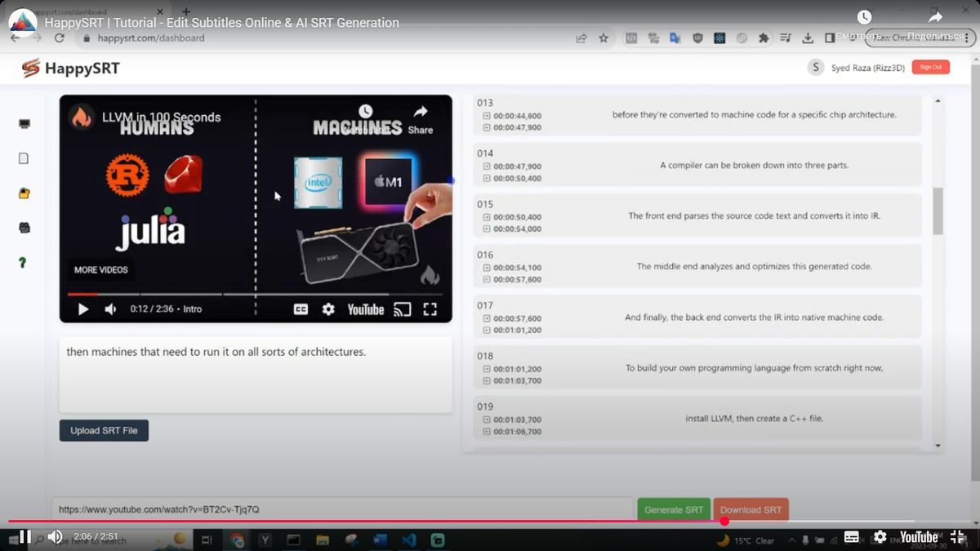Select subtitle 018 'To build your own programming language'
The height and width of the screenshot is (551, 980).
755,368
